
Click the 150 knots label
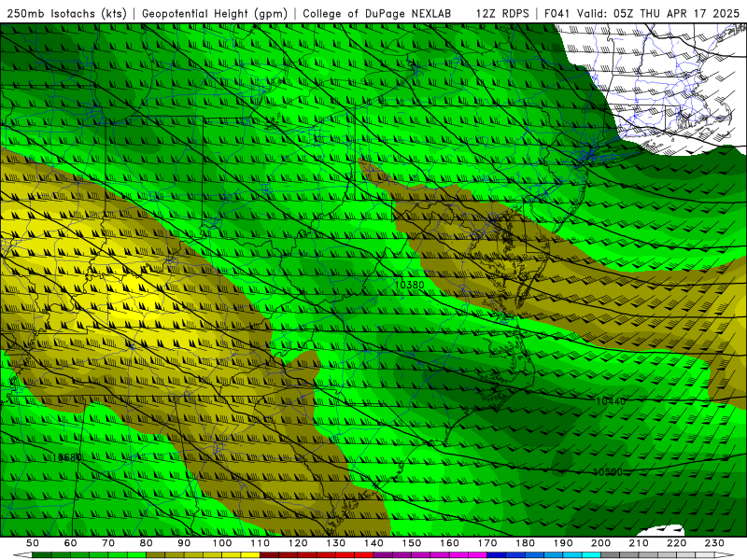412,543
